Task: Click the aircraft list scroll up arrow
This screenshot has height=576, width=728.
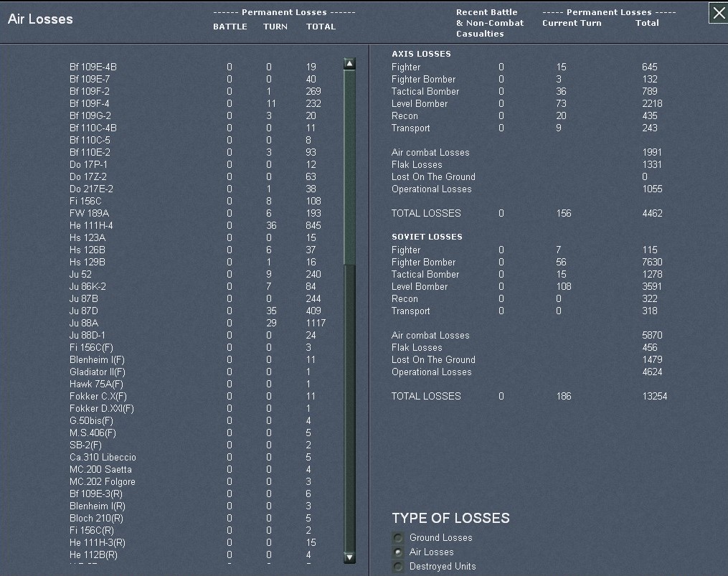Action: click(349, 64)
